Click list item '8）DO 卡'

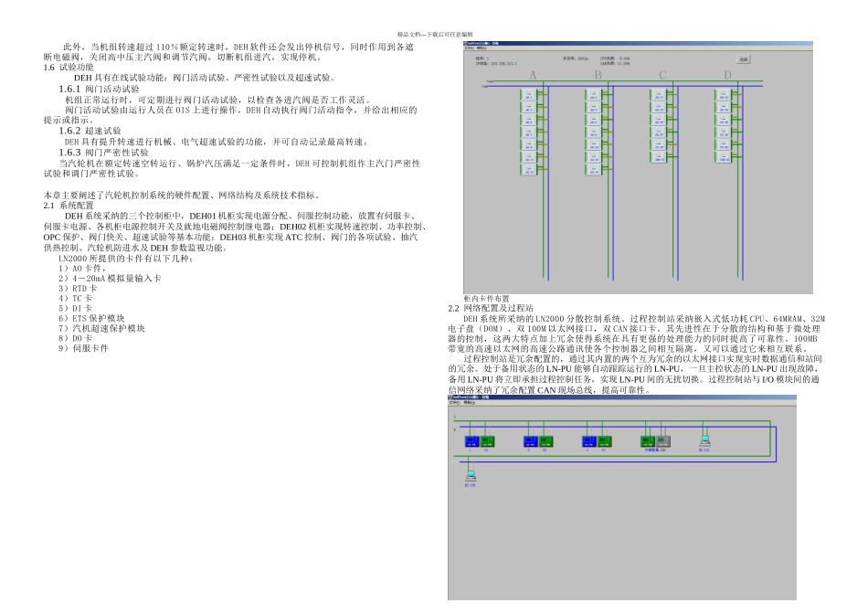point(75,338)
